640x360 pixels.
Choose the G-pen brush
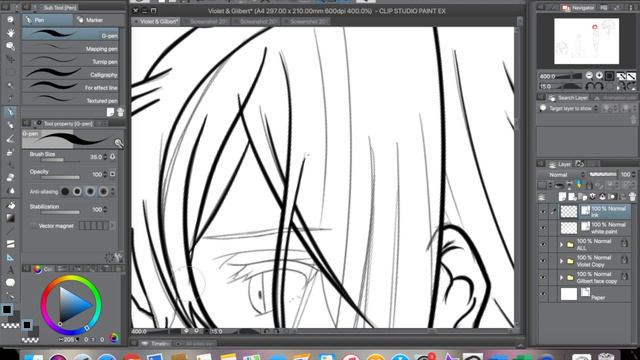(x=70, y=34)
